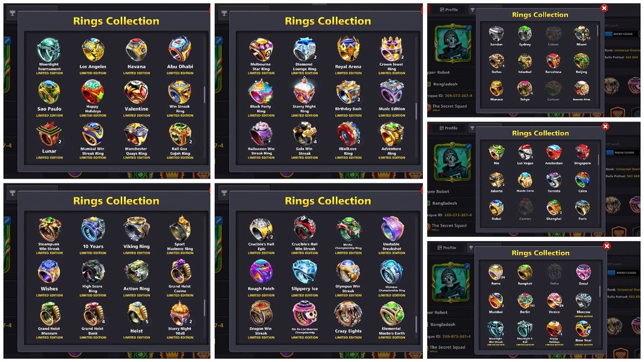Open Profile tab above Rio rings panel
Screen dimensions: 644x362
448,128
